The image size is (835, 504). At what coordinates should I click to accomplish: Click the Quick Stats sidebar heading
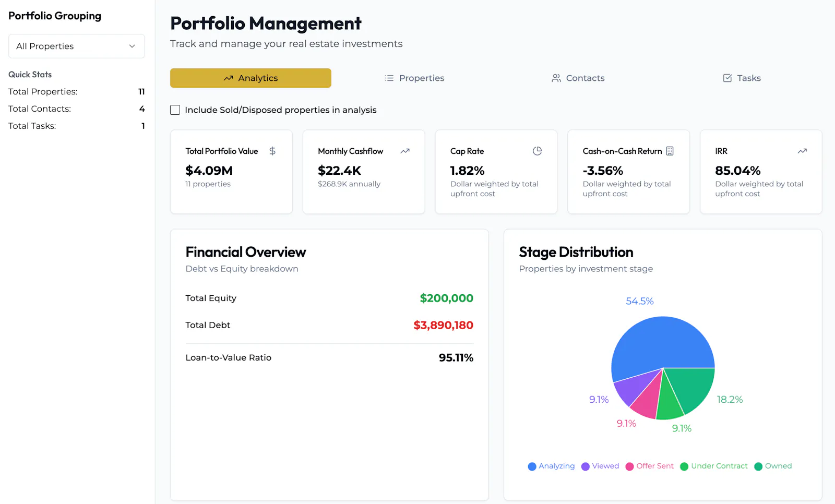[x=30, y=75]
